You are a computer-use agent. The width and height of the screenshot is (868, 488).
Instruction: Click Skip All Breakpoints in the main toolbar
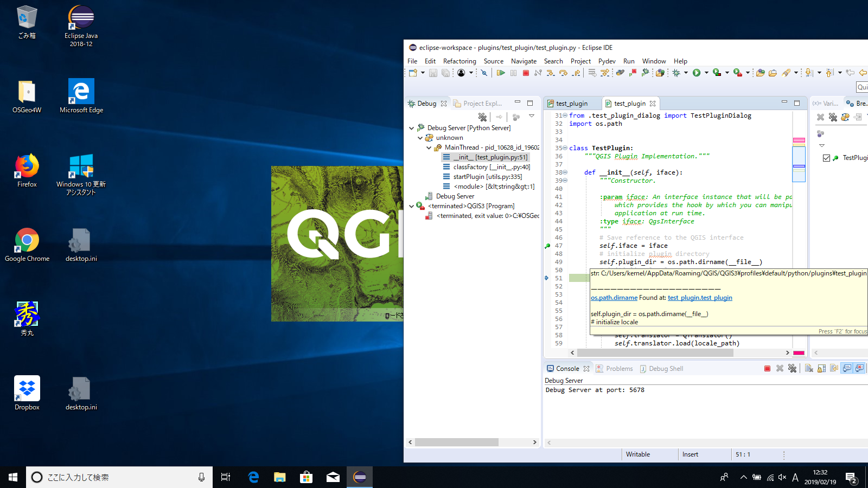(x=484, y=73)
